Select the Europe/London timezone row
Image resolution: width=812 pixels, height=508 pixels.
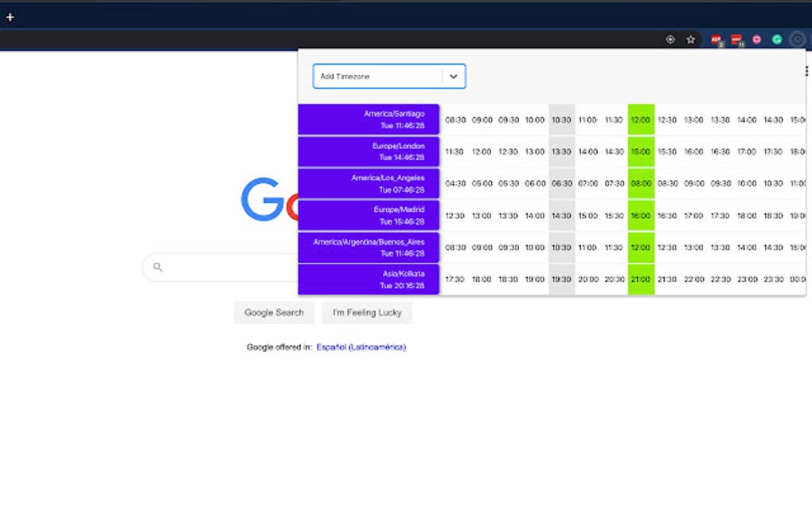click(368, 151)
